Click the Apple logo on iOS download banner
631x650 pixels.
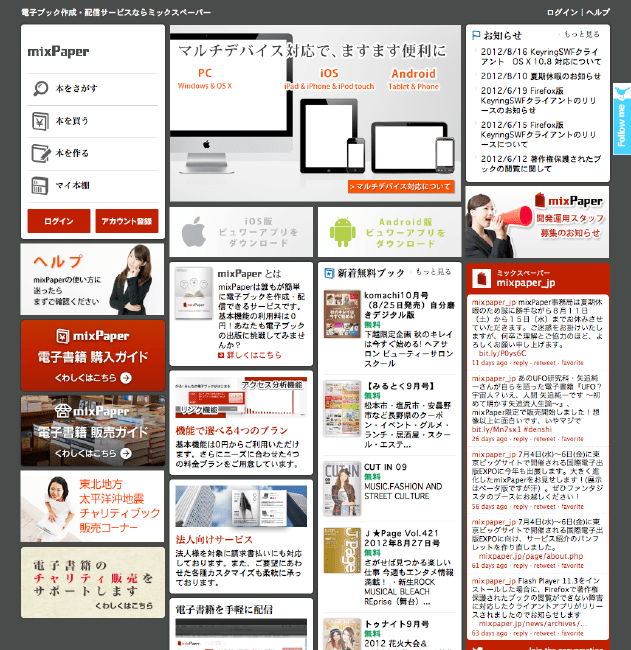click(194, 231)
